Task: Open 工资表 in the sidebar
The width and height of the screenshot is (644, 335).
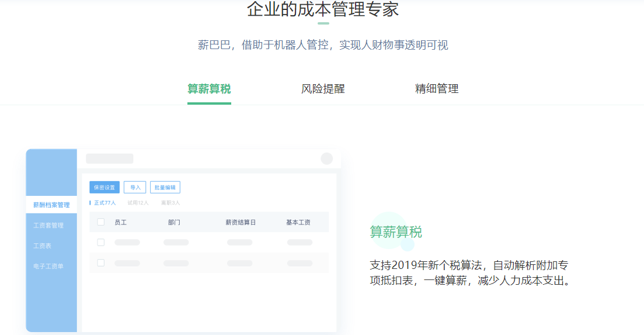Action: click(x=42, y=246)
